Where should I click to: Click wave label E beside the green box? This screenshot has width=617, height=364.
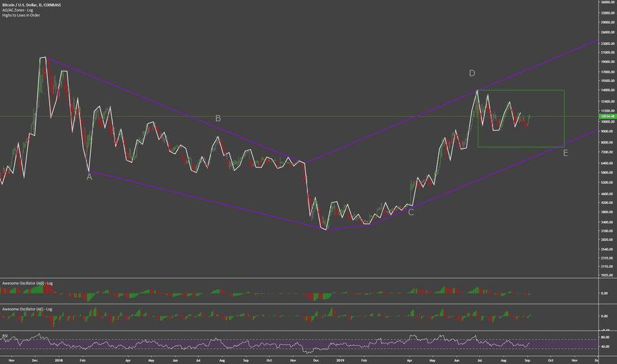tap(565, 153)
